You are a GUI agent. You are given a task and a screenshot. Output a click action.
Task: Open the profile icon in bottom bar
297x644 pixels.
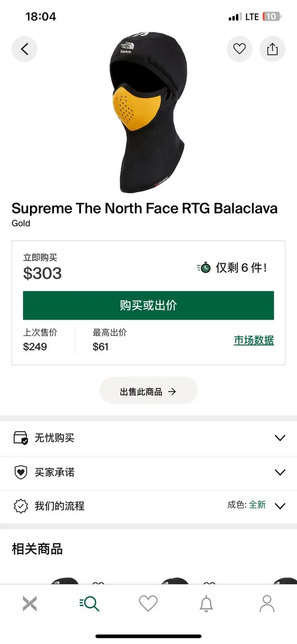click(267, 603)
